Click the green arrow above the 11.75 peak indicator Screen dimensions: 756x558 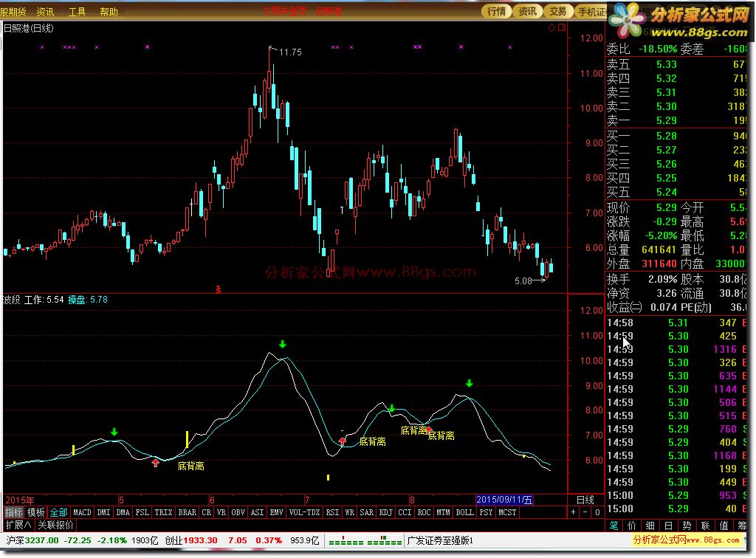(283, 344)
